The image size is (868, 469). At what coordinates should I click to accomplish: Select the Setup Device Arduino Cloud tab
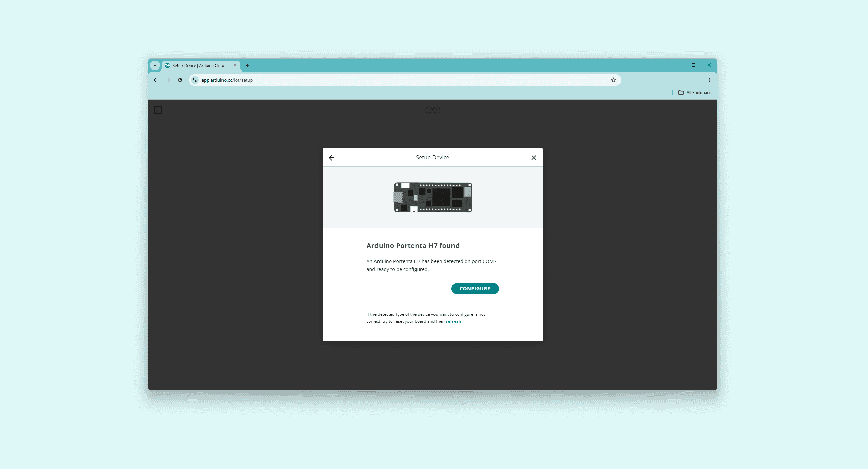(198, 66)
